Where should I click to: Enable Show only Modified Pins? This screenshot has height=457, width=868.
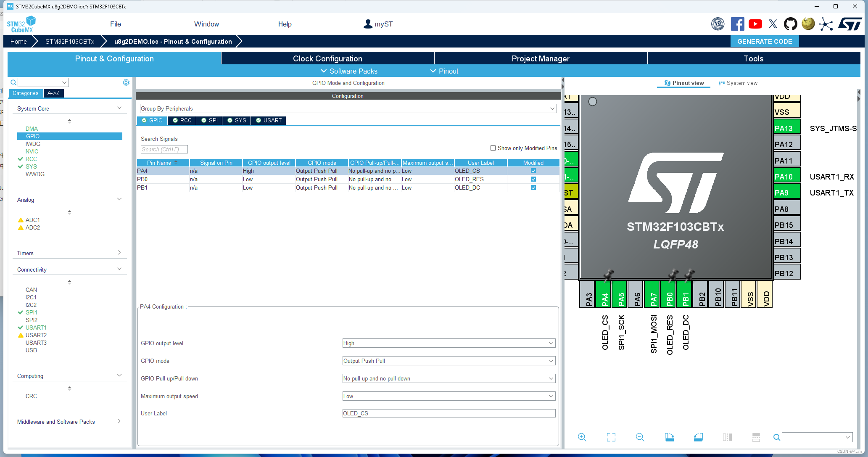(x=493, y=148)
